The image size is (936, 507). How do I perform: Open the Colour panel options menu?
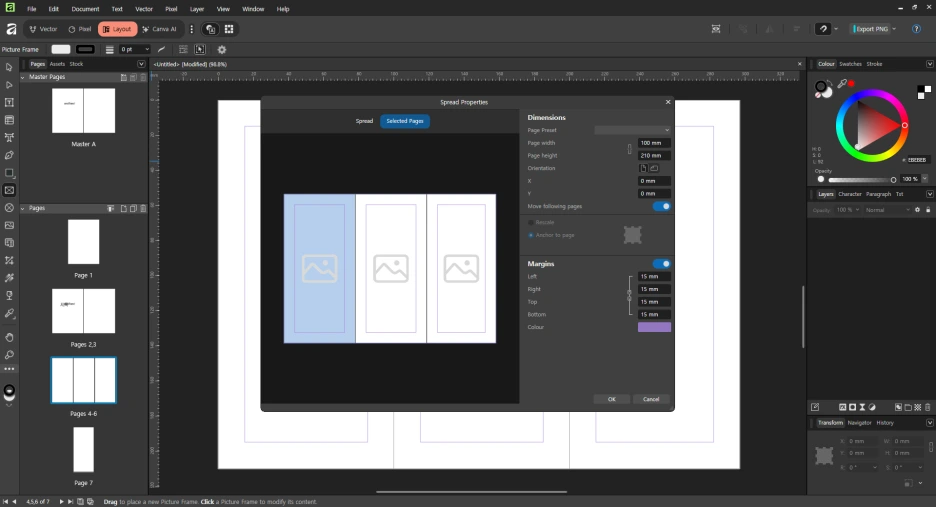(929, 64)
